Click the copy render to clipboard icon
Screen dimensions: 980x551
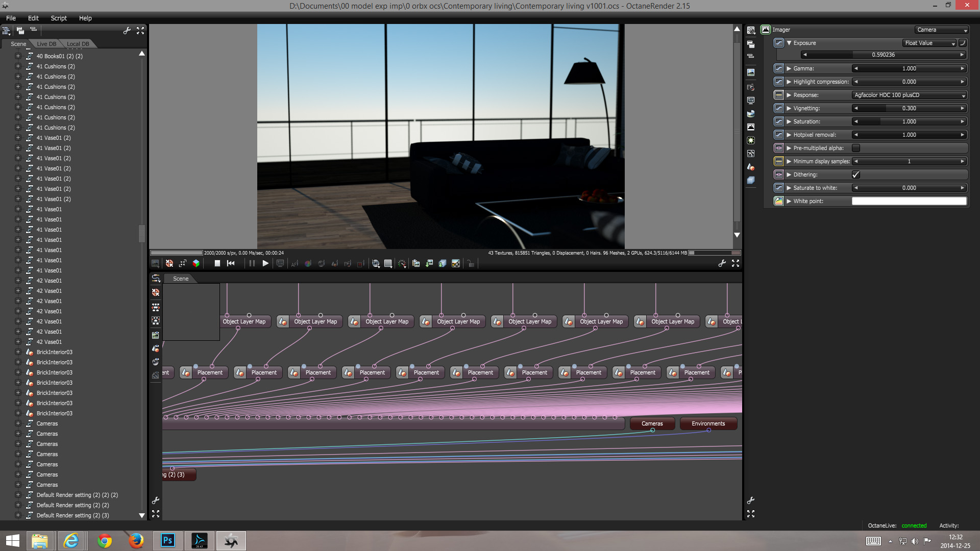416,263
